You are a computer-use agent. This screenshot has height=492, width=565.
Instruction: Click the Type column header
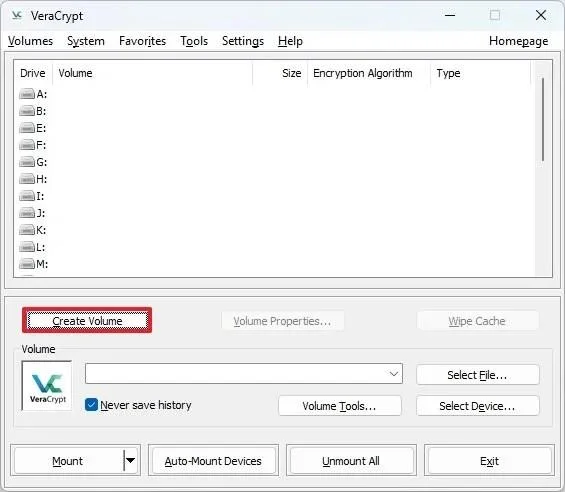(480, 73)
